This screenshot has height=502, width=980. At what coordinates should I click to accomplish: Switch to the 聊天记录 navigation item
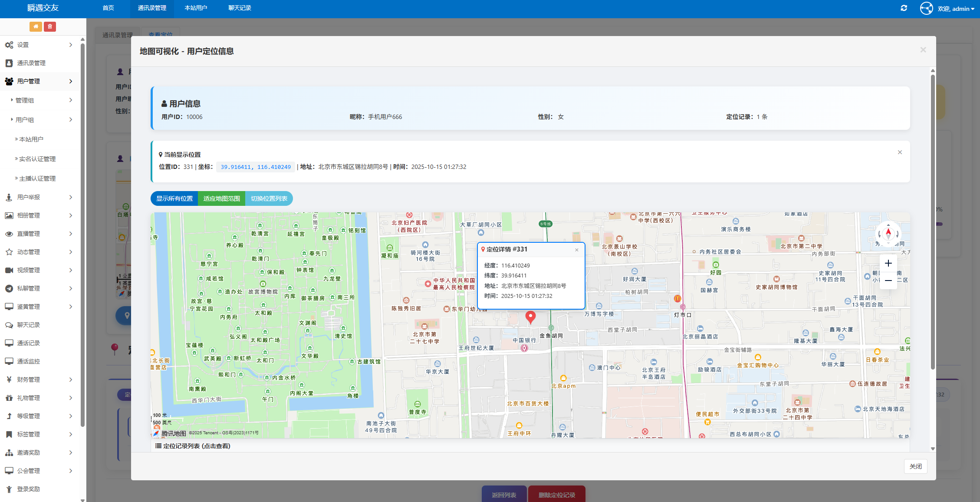click(x=239, y=7)
